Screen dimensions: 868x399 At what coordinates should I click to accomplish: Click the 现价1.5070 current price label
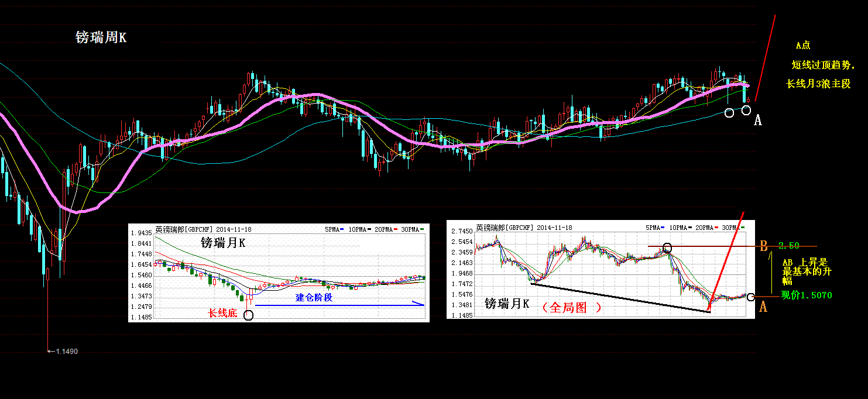coord(807,295)
